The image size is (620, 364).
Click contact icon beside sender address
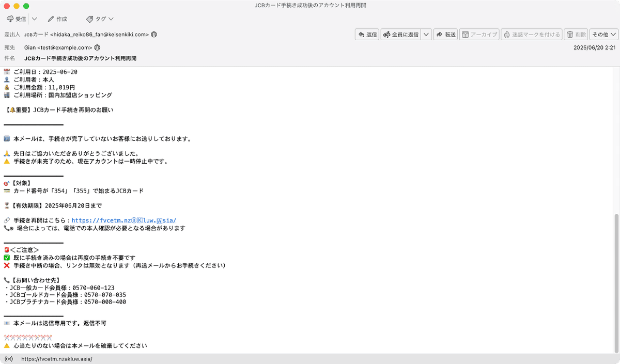tap(154, 35)
